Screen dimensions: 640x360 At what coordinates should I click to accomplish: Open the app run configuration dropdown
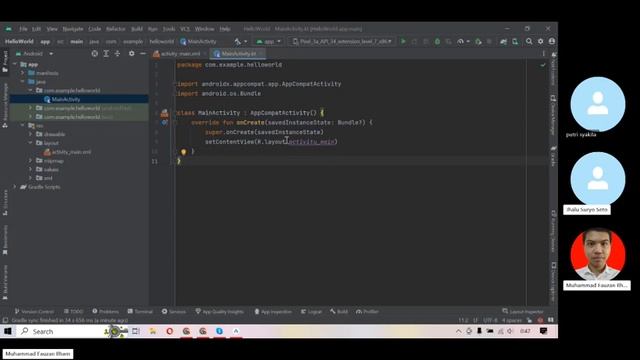tap(269, 41)
